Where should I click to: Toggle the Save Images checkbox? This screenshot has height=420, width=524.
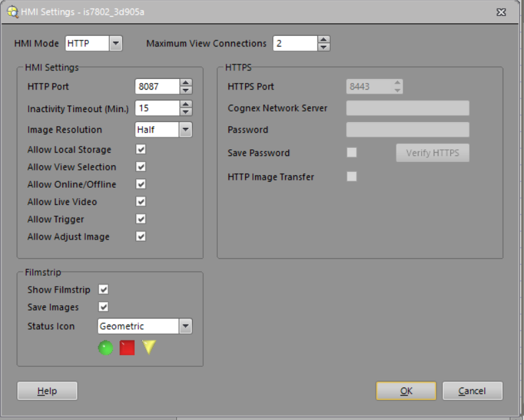[104, 307]
